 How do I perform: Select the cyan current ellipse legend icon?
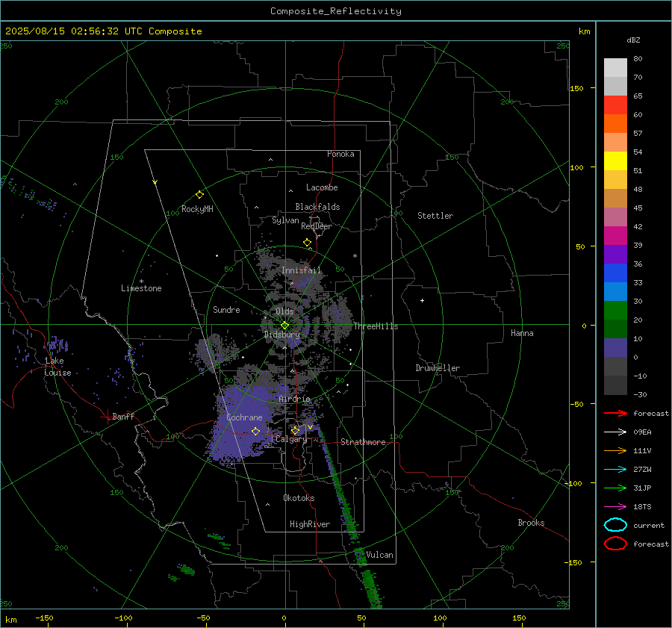click(615, 525)
